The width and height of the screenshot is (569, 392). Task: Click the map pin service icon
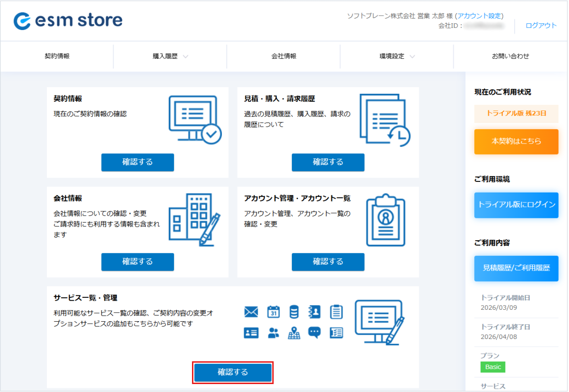[x=294, y=333]
